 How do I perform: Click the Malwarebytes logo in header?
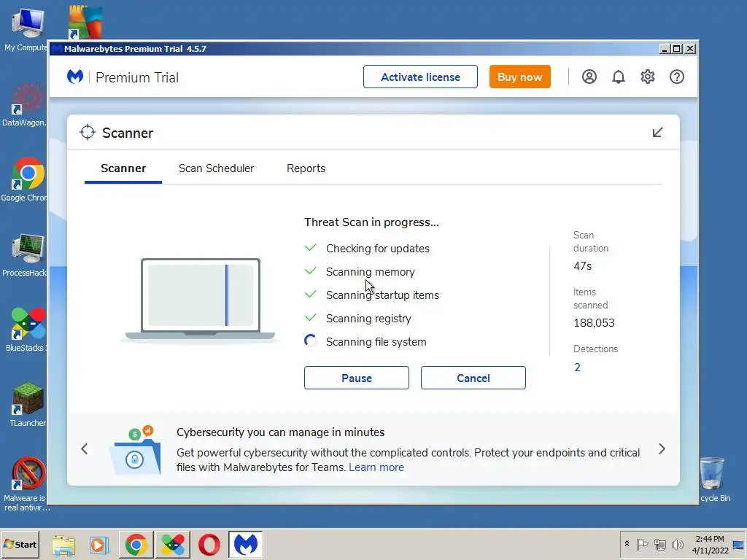click(75, 77)
